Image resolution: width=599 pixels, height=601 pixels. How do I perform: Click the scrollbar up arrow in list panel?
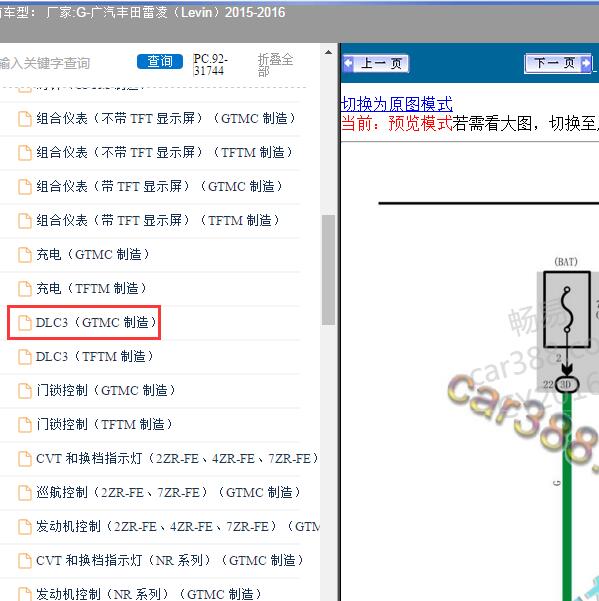pos(328,53)
